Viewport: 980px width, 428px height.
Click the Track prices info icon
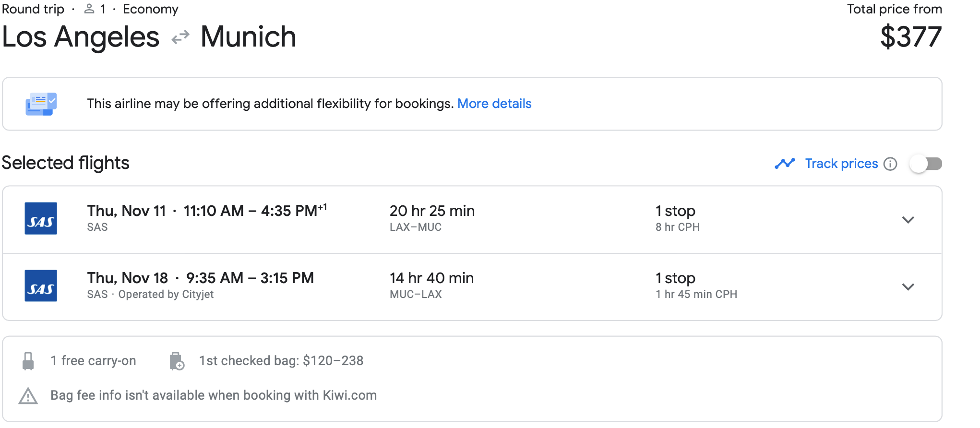point(890,164)
